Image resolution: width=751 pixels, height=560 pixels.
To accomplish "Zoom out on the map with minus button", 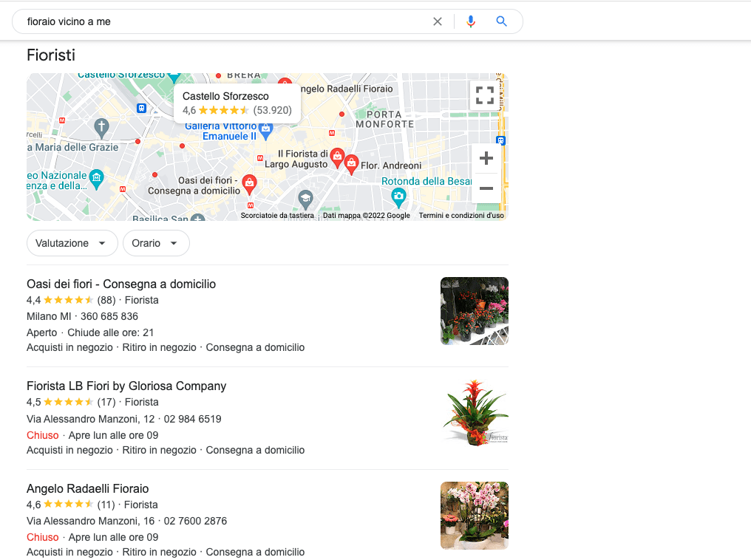I will pos(486,188).
